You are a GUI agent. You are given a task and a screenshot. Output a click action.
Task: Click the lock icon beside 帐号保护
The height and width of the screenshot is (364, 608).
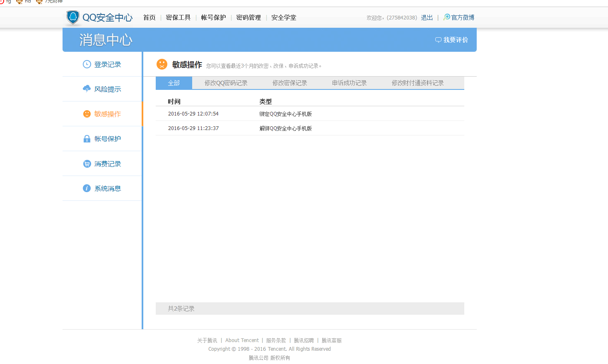coord(87,139)
